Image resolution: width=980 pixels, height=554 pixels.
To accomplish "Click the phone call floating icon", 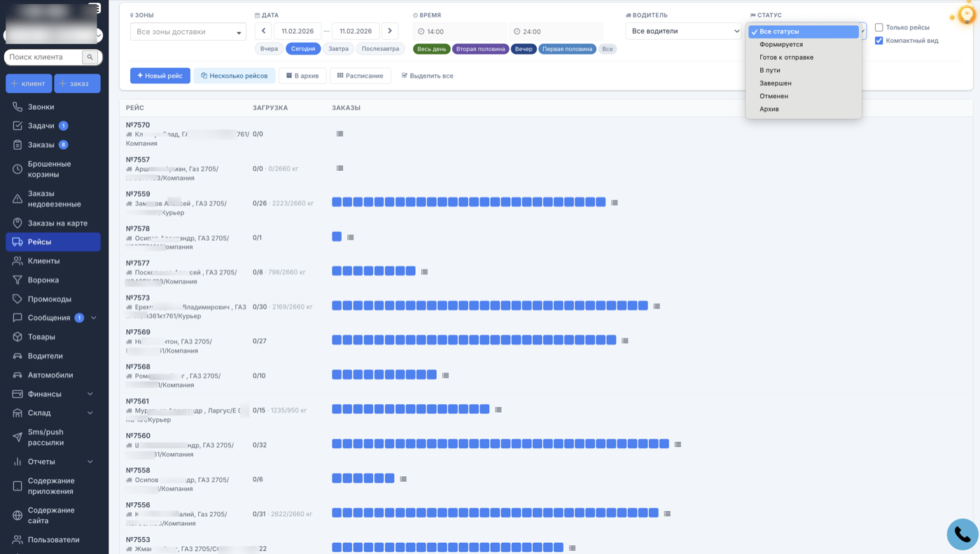I will (x=962, y=535).
